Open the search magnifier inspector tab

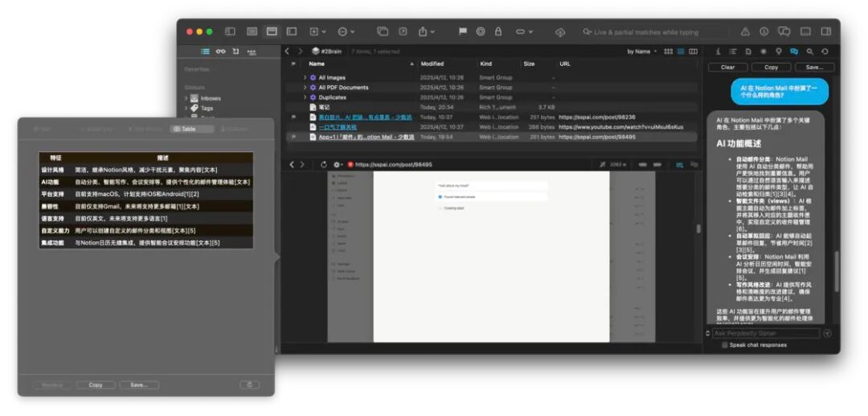click(x=810, y=51)
